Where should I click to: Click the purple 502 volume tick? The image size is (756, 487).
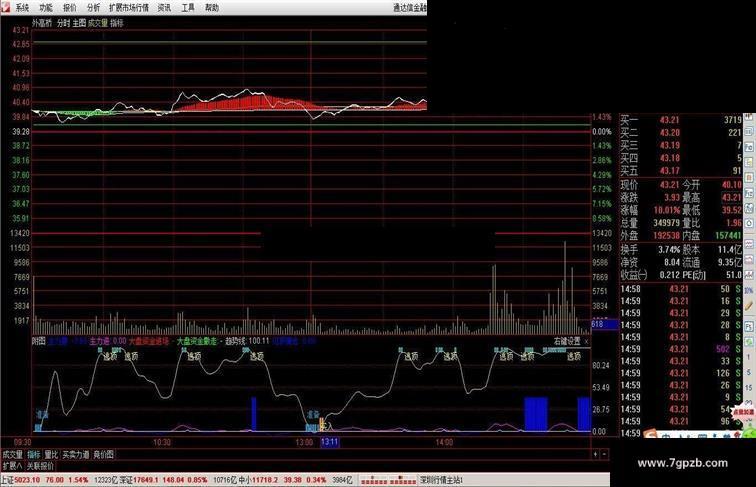pyautogui.click(x=723, y=349)
